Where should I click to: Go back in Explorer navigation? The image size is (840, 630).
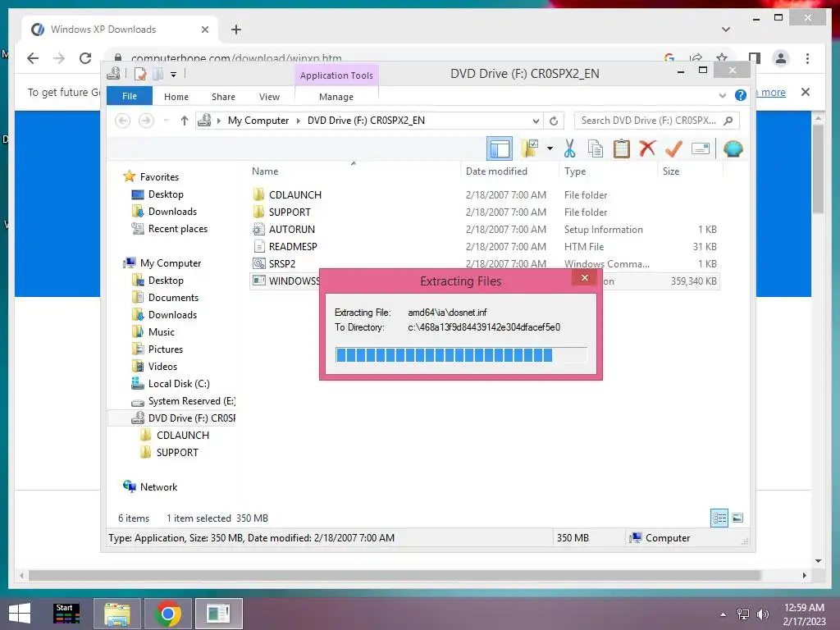(123, 121)
